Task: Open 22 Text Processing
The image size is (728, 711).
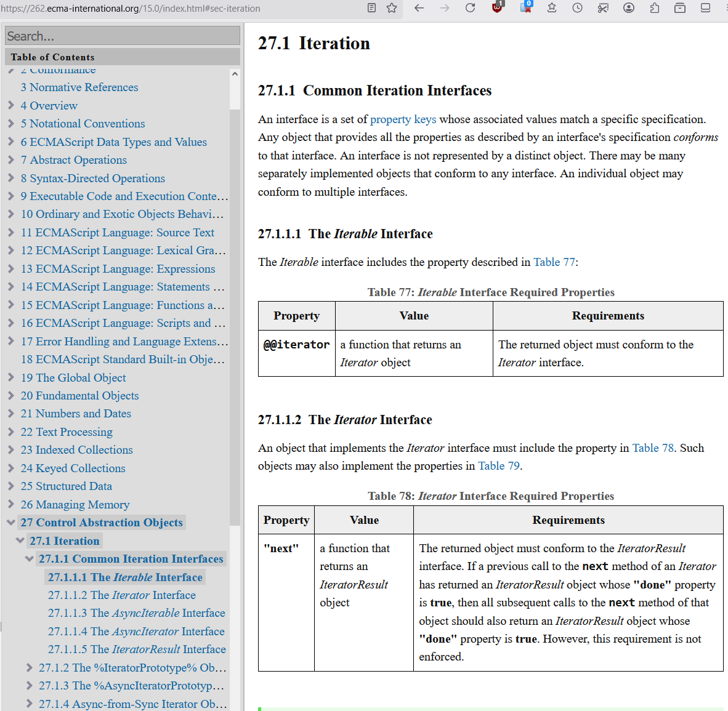Action: (x=67, y=432)
